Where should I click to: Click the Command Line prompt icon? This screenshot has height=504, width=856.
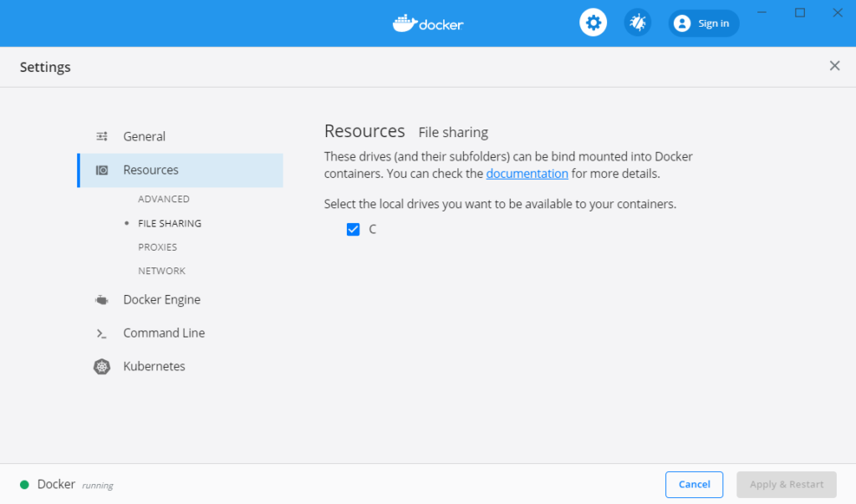[101, 333]
